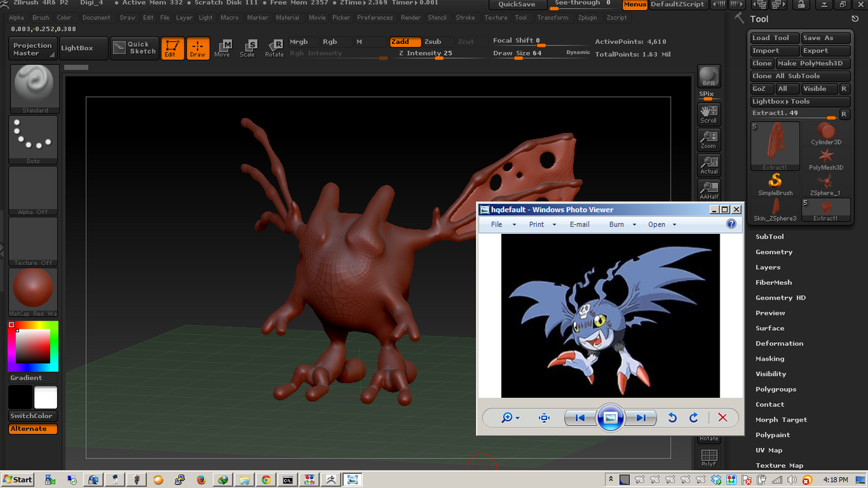Screen dimensions: 868x488
Task: Open the Stroke menu
Action: [x=465, y=18]
